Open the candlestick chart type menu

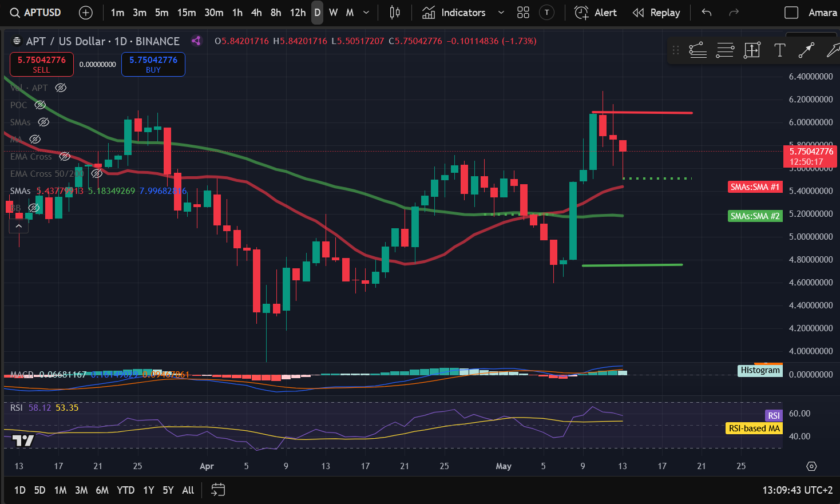(x=395, y=13)
